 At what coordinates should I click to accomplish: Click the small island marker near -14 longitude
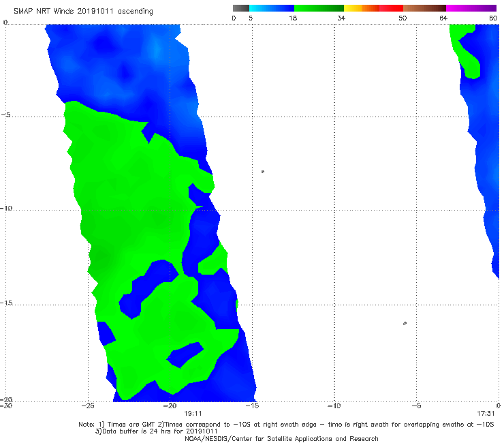[263, 172]
